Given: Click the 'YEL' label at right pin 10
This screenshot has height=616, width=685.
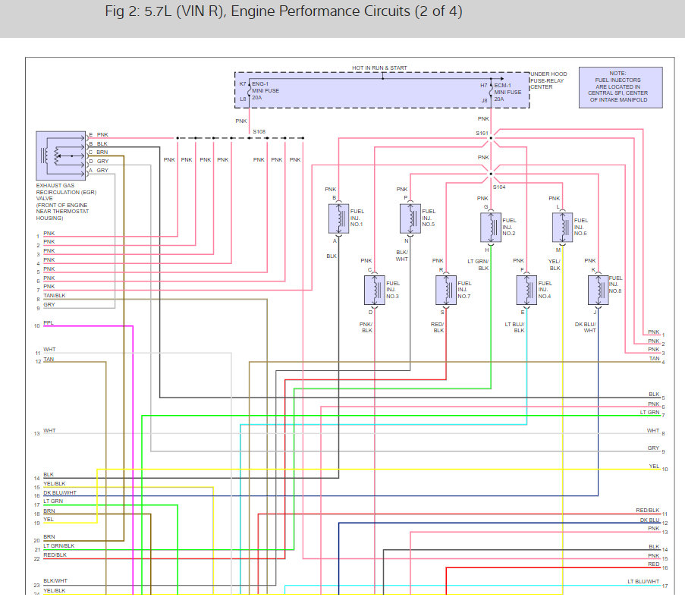Looking at the screenshot, I should [x=654, y=466].
